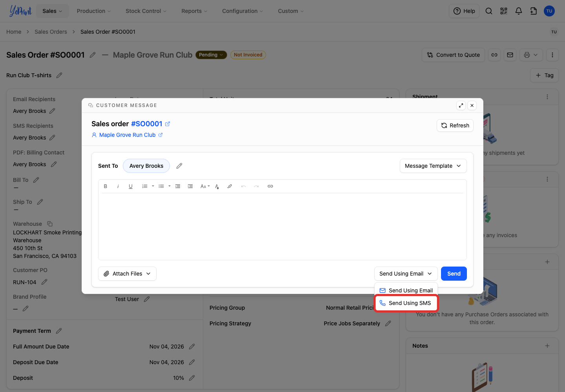Open the Stock Control menu
The width and height of the screenshot is (565, 392).
click(x=146, y=11)
